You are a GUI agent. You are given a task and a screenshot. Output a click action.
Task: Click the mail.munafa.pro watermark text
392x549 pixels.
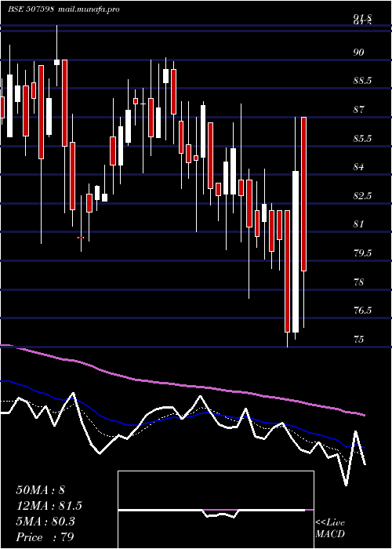(88, 9)
